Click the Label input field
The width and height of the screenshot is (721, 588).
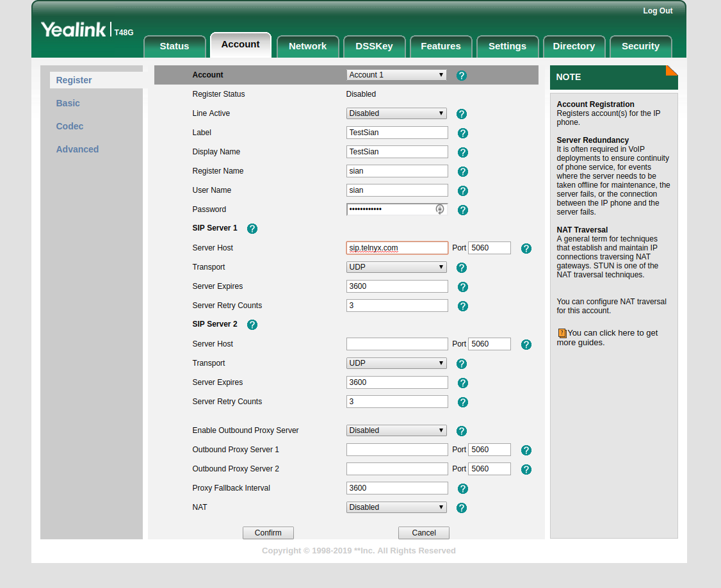click(397, 133)
